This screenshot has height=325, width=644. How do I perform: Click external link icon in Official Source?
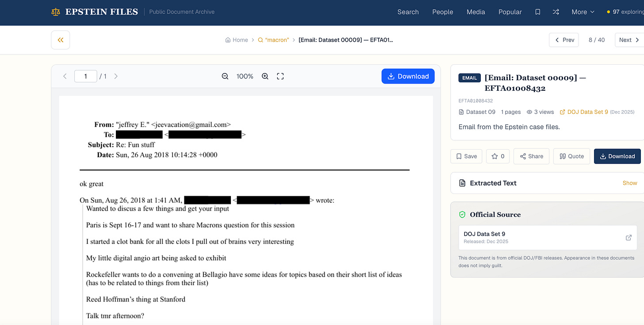coord(629,238)
